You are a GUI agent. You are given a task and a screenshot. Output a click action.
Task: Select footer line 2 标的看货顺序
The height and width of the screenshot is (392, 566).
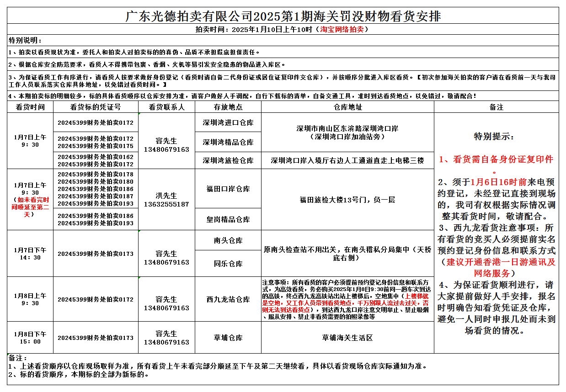tap(79, 374)
